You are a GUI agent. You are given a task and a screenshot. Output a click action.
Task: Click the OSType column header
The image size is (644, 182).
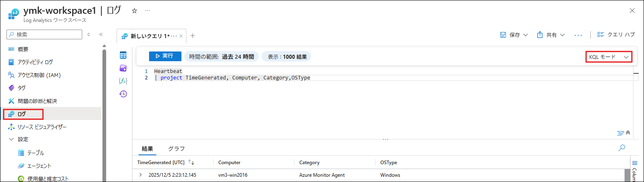pyautogui.click(x=388, y=163)
